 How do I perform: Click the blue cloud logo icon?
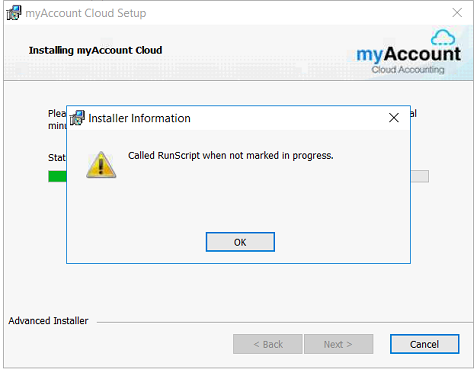coord(443,38)
